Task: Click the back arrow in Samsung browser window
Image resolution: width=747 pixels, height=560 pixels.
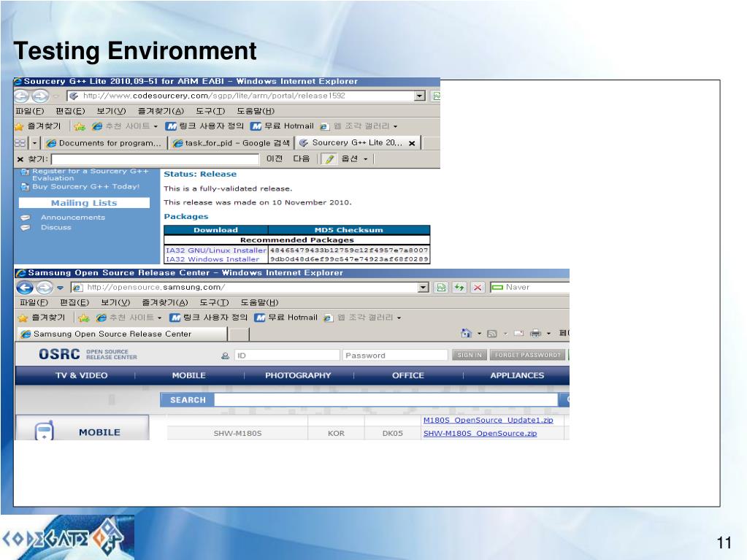Action: pos(25,287)
